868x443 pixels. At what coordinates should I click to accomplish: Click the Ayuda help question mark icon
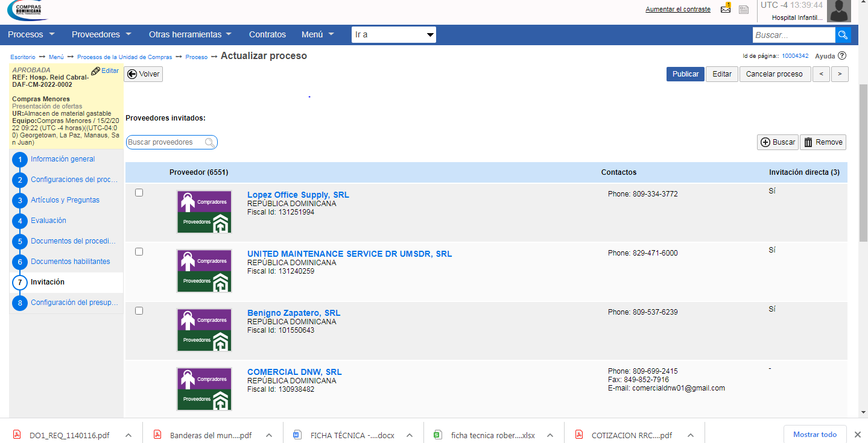coord(842,56)
